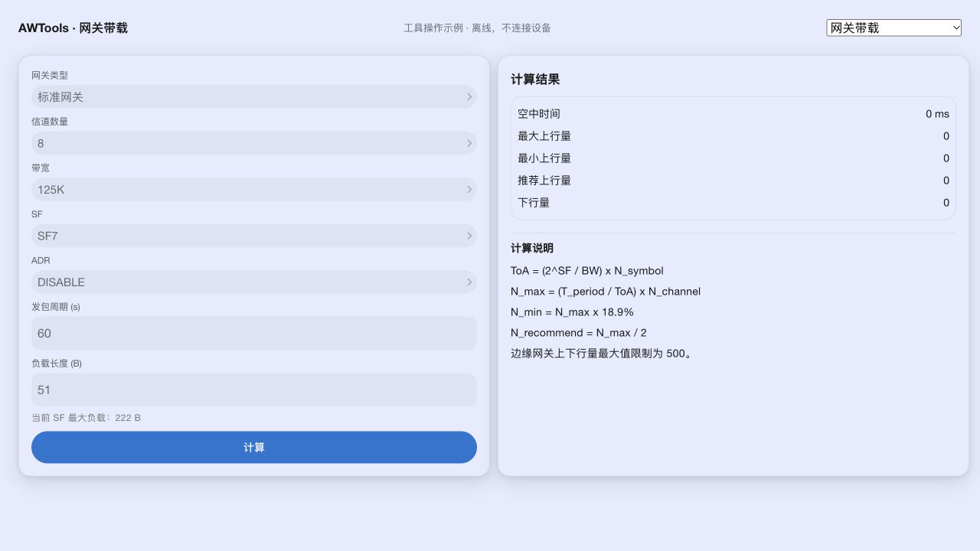
Task: Open the ADR field showing DISABLE
Action: pyautogui.click(x=254, y=282)
